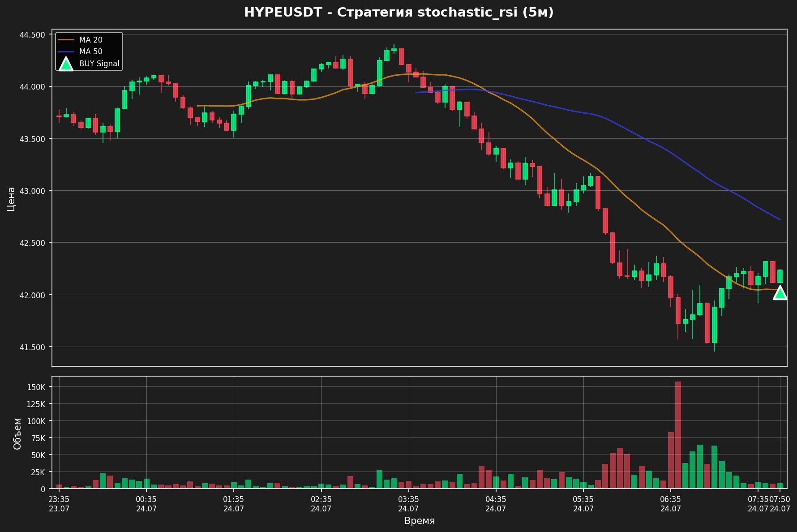Click the 41.500 price axis label

33,347
